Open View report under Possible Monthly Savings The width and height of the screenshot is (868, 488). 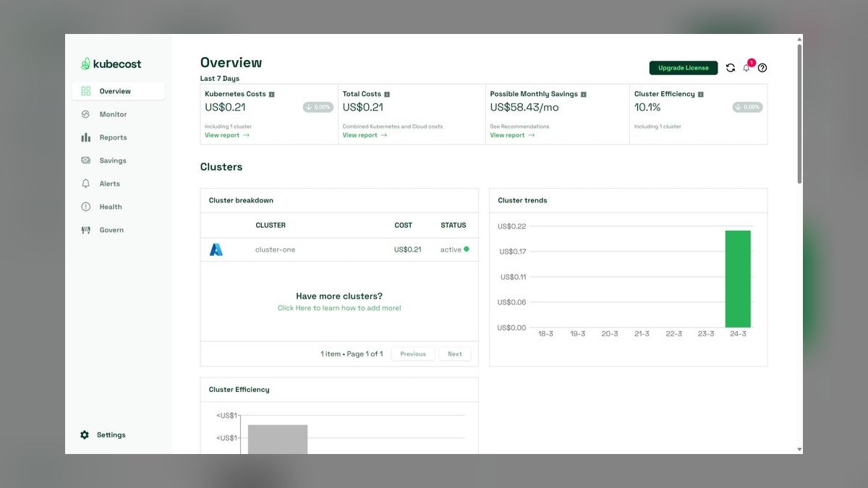click(x=512, y=135)
